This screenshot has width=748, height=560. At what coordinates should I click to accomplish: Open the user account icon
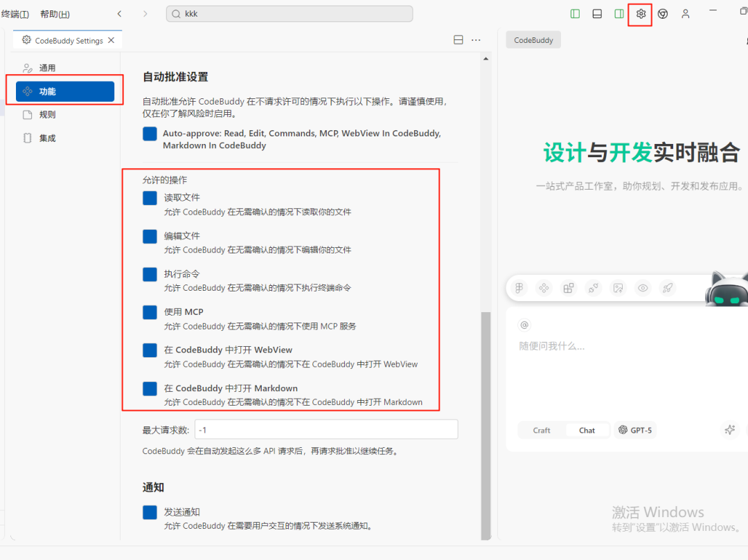pyautogui.click(x=685, y=14)
